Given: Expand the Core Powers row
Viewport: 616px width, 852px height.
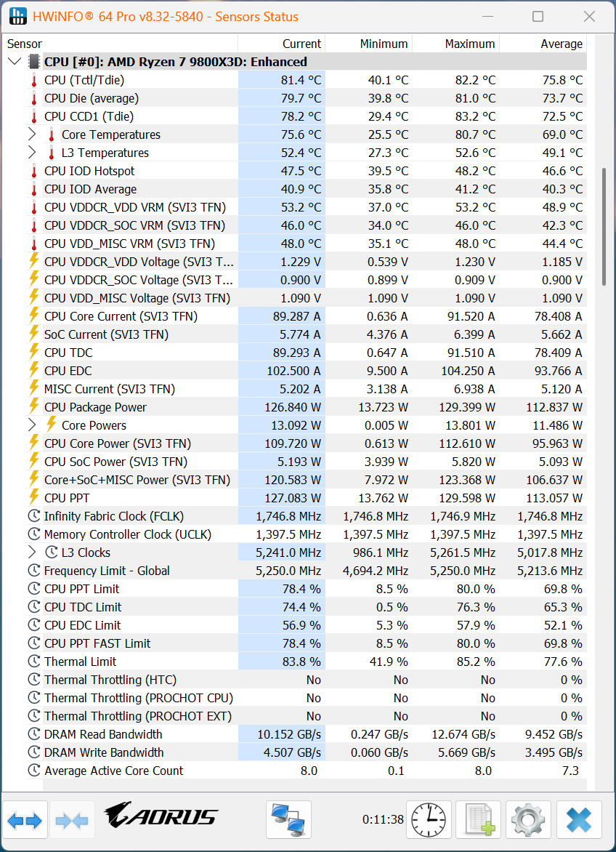Looking at the screenshot, I should (32, 425).
